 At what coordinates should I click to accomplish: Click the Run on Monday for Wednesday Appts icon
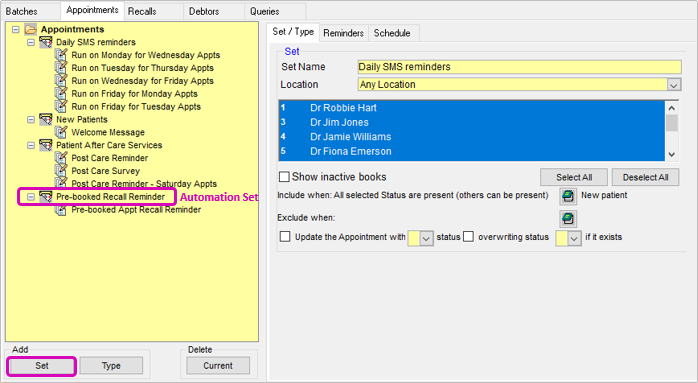tap(61, 55)
